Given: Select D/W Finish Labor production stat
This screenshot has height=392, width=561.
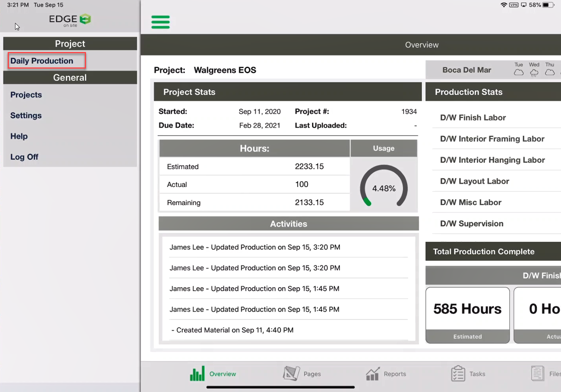Looking at the screenshot, I should [473, 118].
